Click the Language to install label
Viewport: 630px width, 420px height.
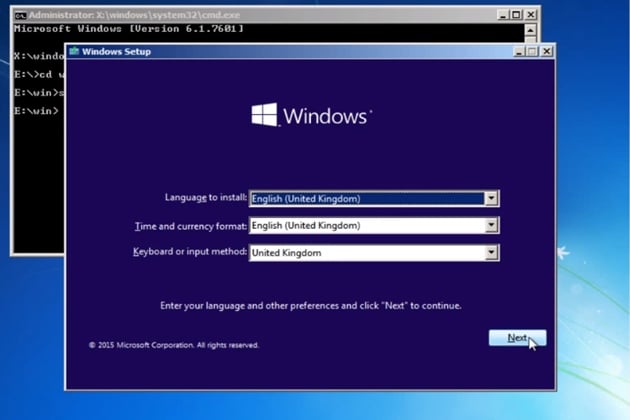pyautogui.click(x=206, y=197)
